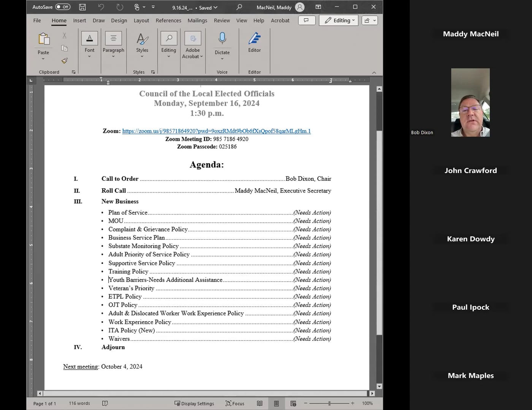Click Bob Dixon's video thumbnail

point(470,102)
